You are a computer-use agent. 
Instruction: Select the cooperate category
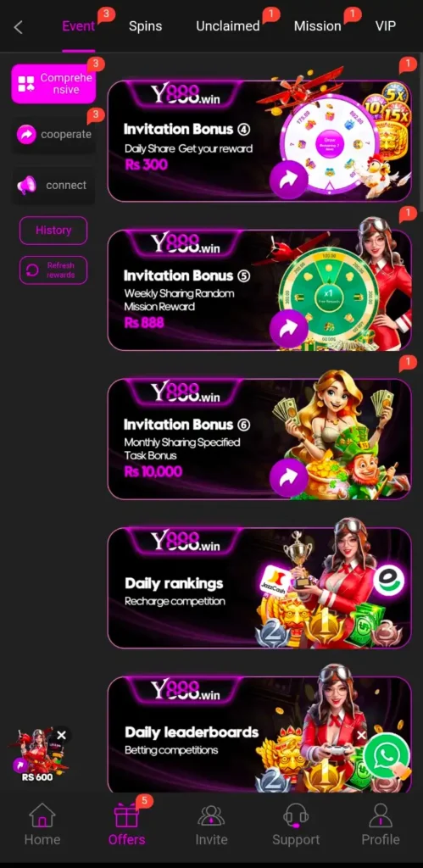[53, 135]
